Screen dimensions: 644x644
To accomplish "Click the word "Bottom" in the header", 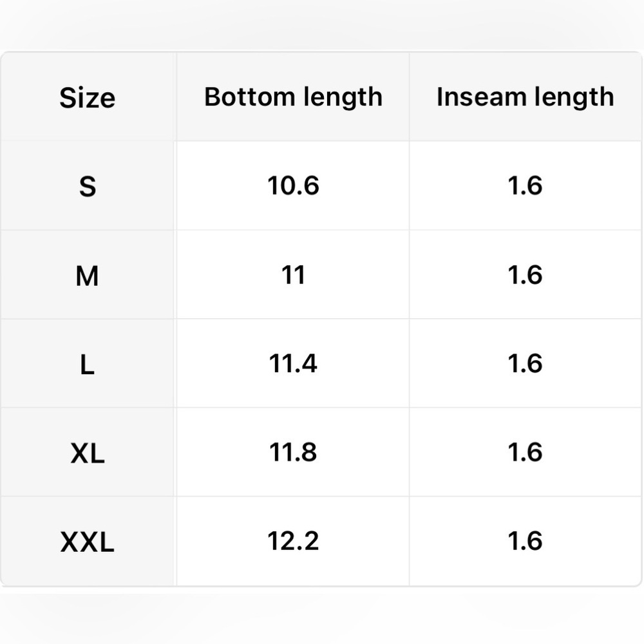I will (x=250, y=97).
